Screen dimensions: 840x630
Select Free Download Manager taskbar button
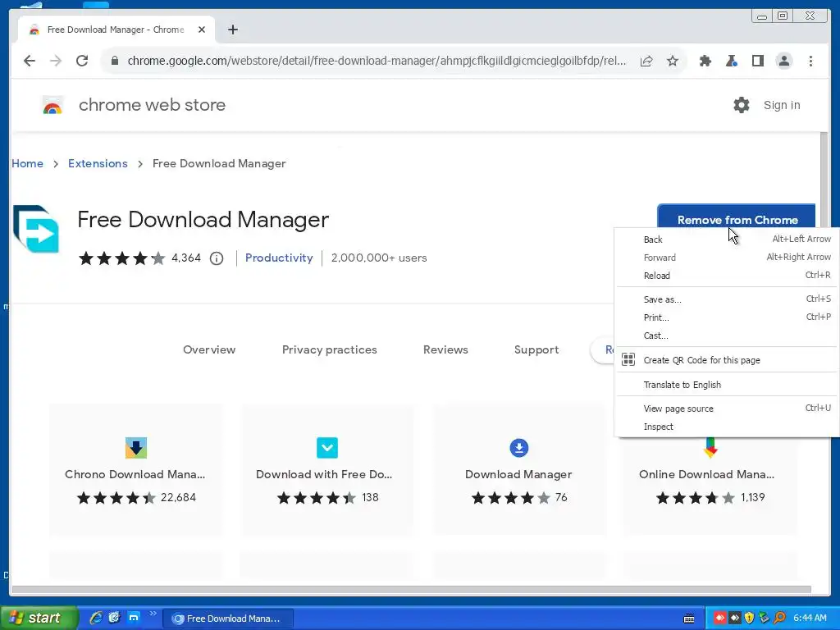click(x=228, y=619)
